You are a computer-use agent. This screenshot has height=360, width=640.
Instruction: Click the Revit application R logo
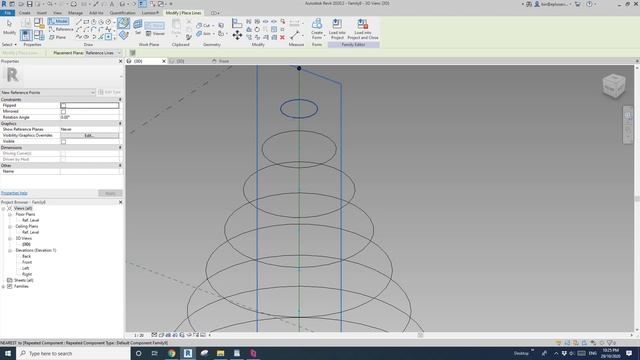tap(4, 4)
